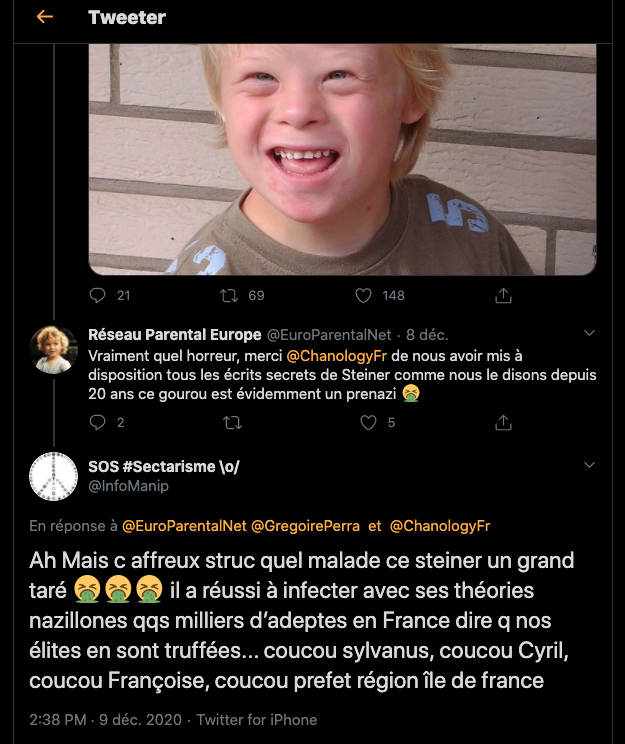Reply to the Réseau Parental Europe tweet
Viewport: 625px width, 744px height.
pyautogui.click(x=97, y=423)
